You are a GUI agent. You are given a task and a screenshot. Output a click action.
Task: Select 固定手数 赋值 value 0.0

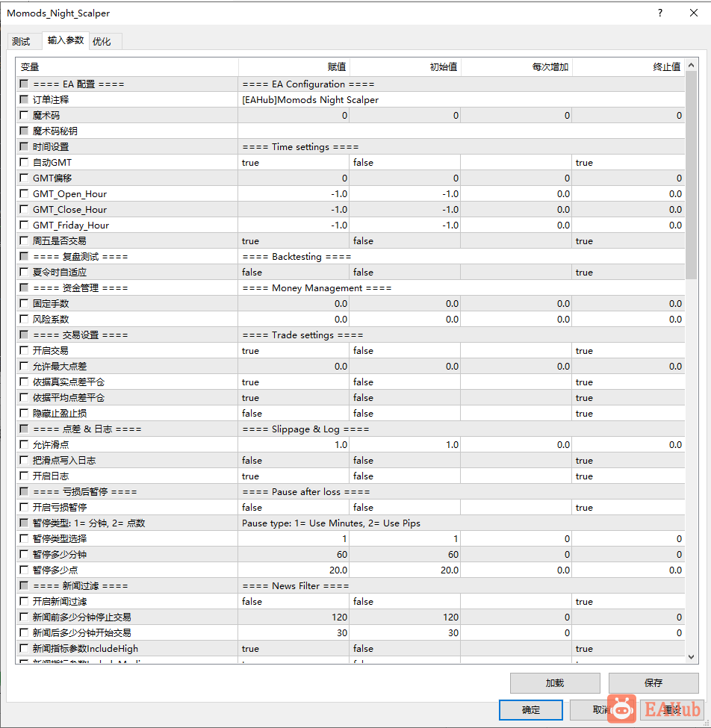(x=294, y=304)
